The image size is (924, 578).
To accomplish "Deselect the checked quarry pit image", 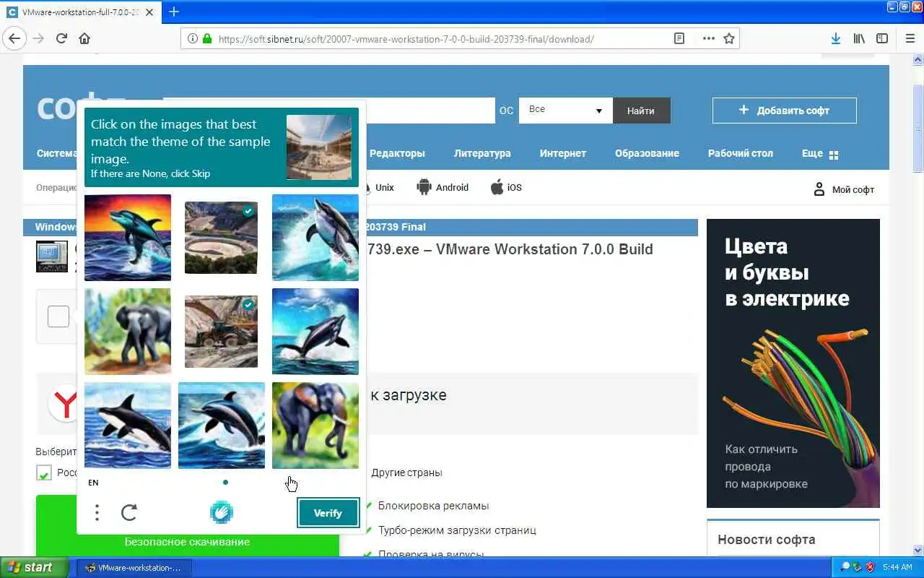I will [222, 238].
